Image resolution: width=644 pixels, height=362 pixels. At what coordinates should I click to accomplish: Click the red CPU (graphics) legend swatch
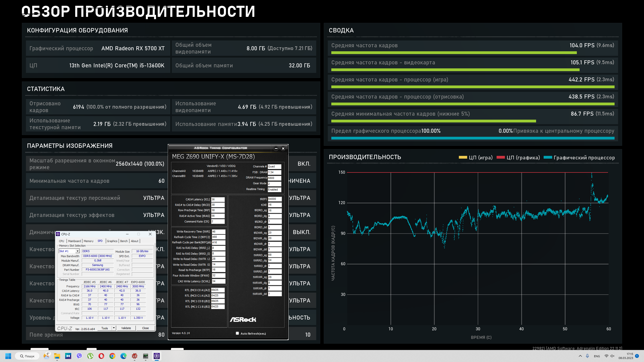point(501,157)
